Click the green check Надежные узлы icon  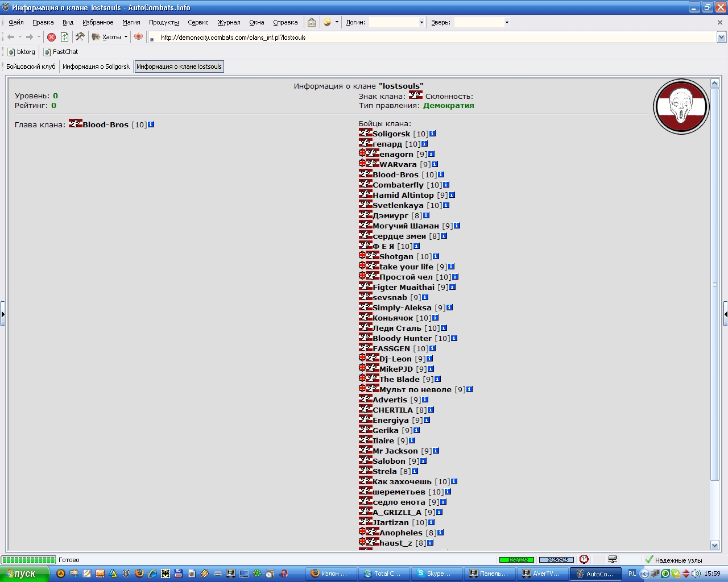tap(649, 560)
